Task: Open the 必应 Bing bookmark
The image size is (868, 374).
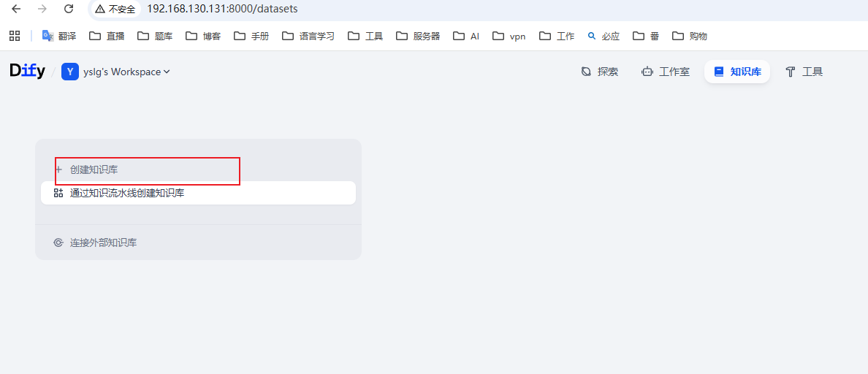Action: (604, 36)
